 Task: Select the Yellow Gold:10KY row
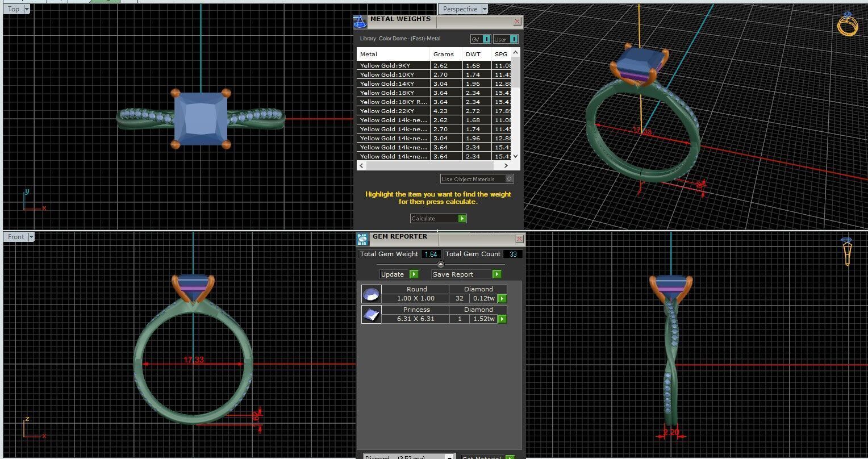pos(434,74)
